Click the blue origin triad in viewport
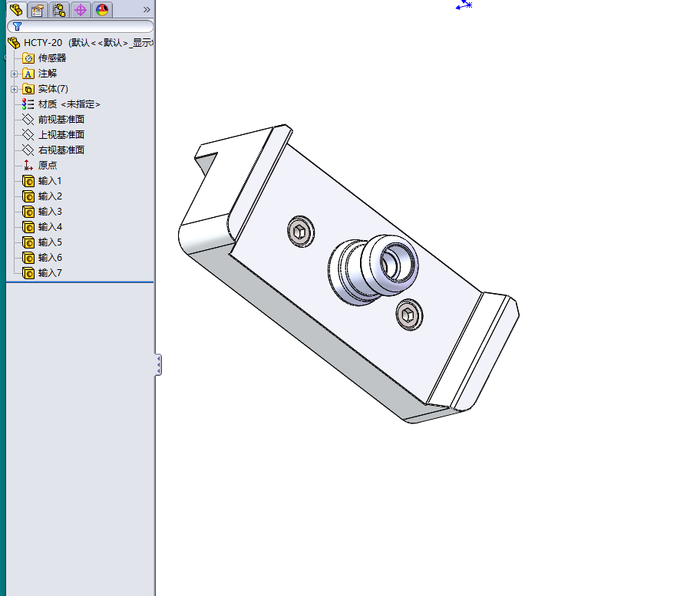The width and height of the screenshot is (700, 596). point(464,5)
